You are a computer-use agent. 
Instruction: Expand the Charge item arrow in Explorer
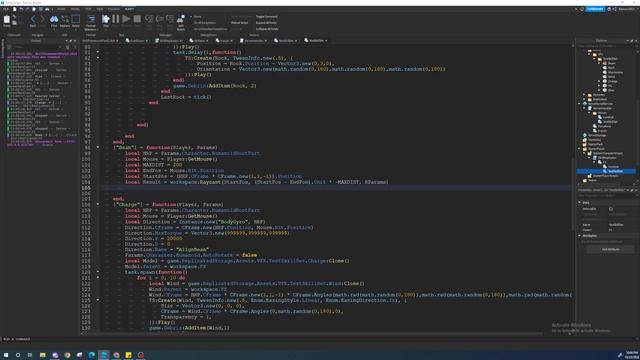[600, 81]
